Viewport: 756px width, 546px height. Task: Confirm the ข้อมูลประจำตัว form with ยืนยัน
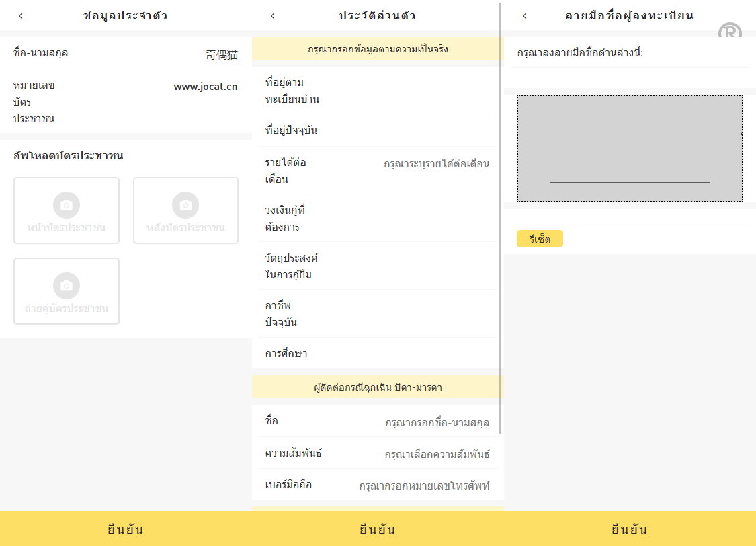[x=126, y=529]
